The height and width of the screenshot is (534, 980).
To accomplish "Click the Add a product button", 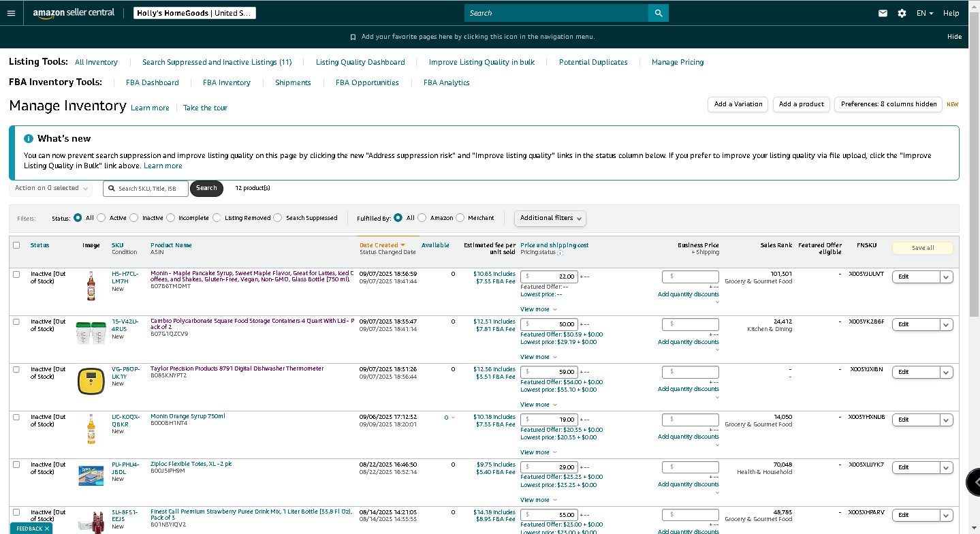I will point(801,104).
